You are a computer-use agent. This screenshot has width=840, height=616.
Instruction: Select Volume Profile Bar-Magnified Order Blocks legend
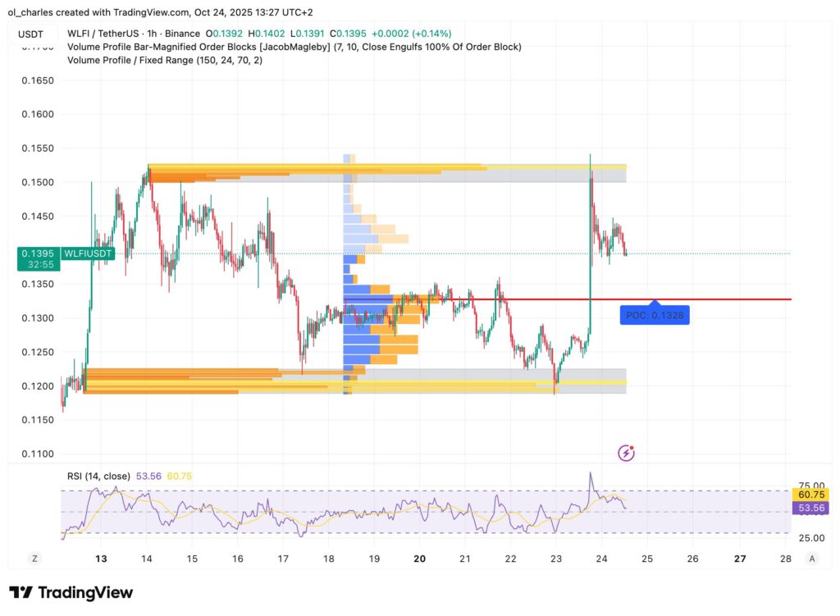294,47
